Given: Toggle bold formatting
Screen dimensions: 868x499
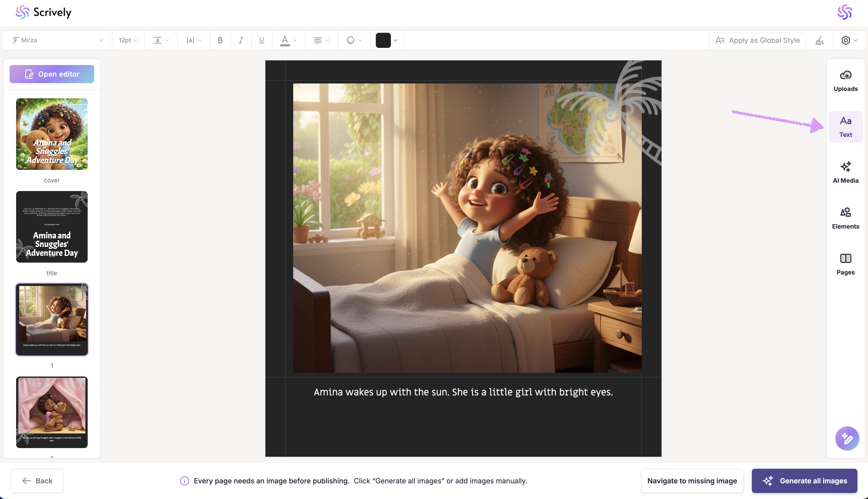Looking at the screenshot, I should click(220, 40).
